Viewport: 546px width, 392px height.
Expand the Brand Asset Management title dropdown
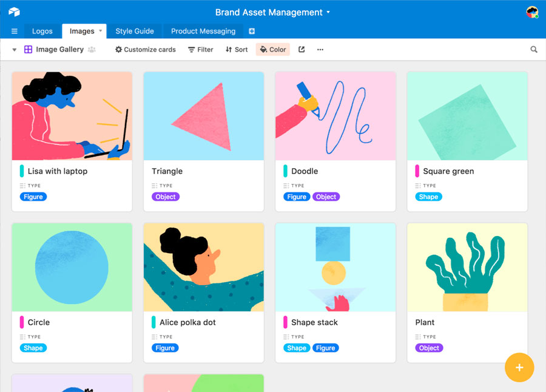(328, 12)
